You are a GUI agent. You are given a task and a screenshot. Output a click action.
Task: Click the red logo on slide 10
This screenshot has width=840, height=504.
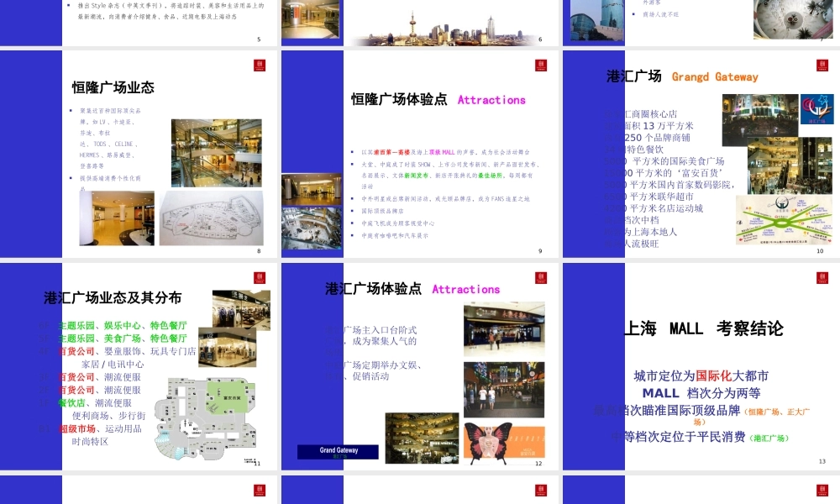[x=822, y=66]
